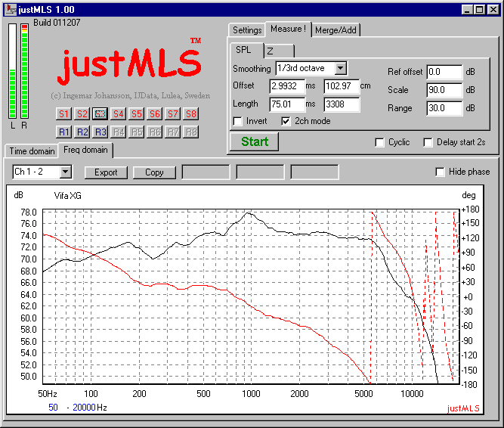Click the disabled R7 recall button
Viewport: 504px width, 428px height.
(172, 132)
